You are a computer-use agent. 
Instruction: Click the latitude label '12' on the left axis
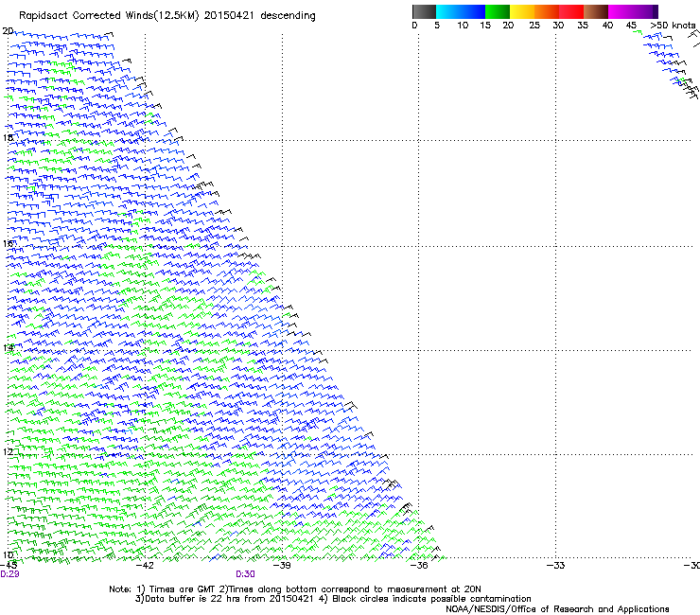(x=8, y=452)
